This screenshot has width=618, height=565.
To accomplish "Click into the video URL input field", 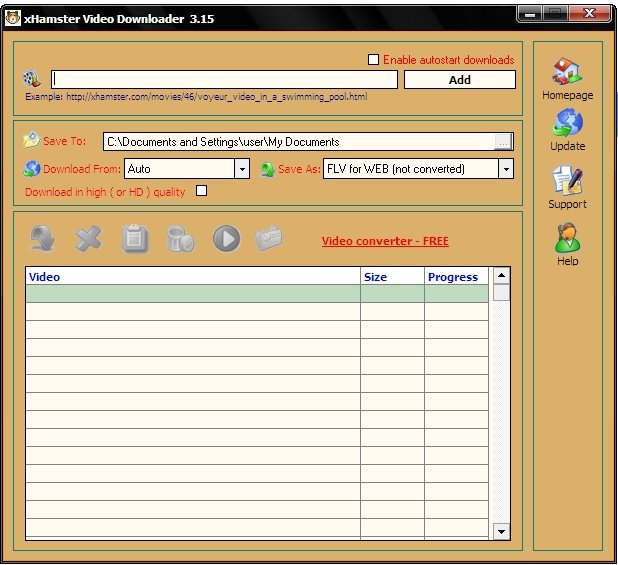I will tap(224, 80).
